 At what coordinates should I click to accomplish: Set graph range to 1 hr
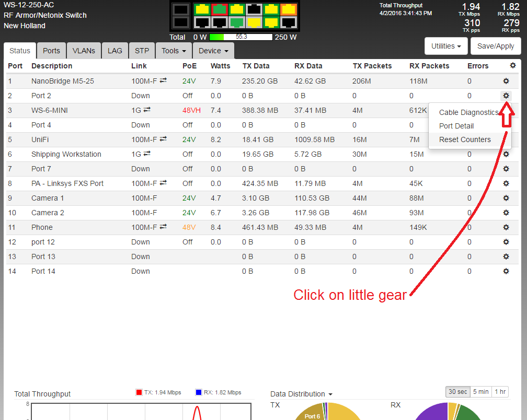point(500,392)
